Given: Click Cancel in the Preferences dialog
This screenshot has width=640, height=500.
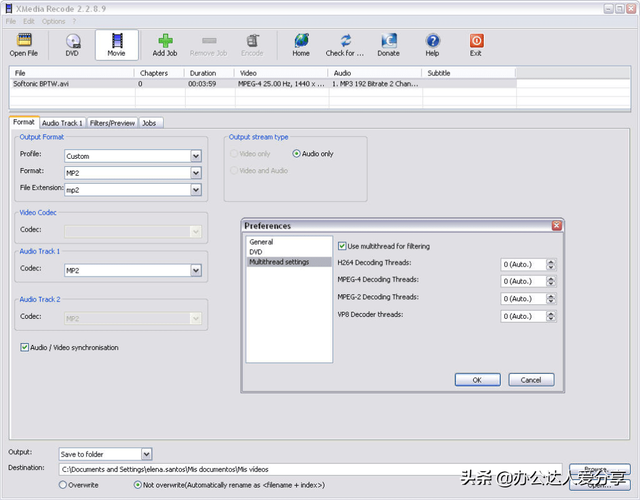Looking at the screenshot, I should [531, 380].
